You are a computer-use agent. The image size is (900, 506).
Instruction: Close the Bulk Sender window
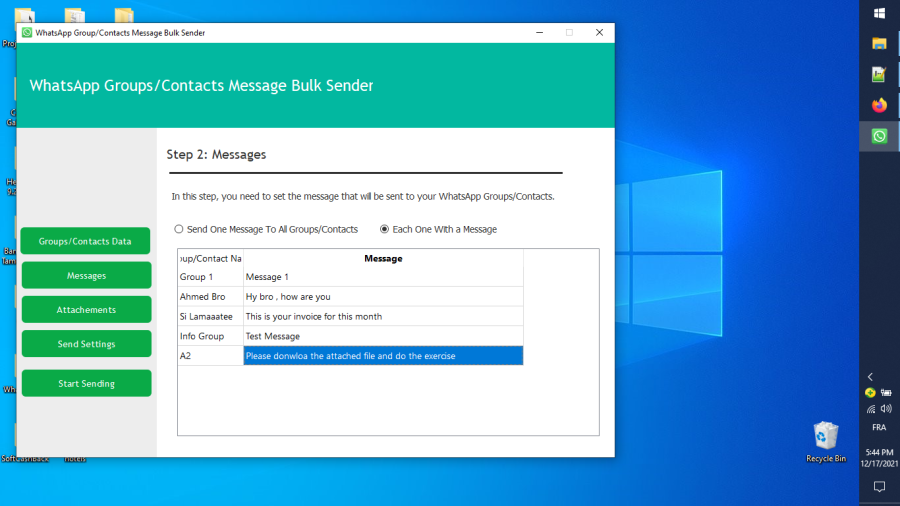pos(599,33)
